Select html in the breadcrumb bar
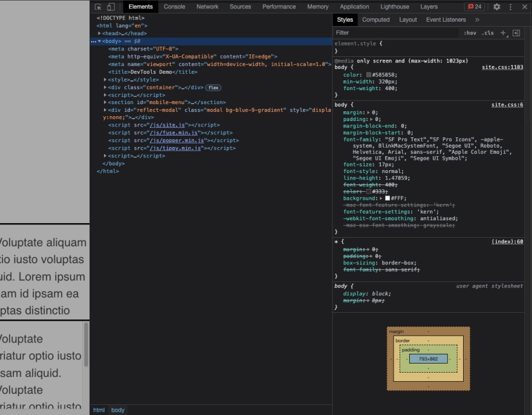 point(99,410)
